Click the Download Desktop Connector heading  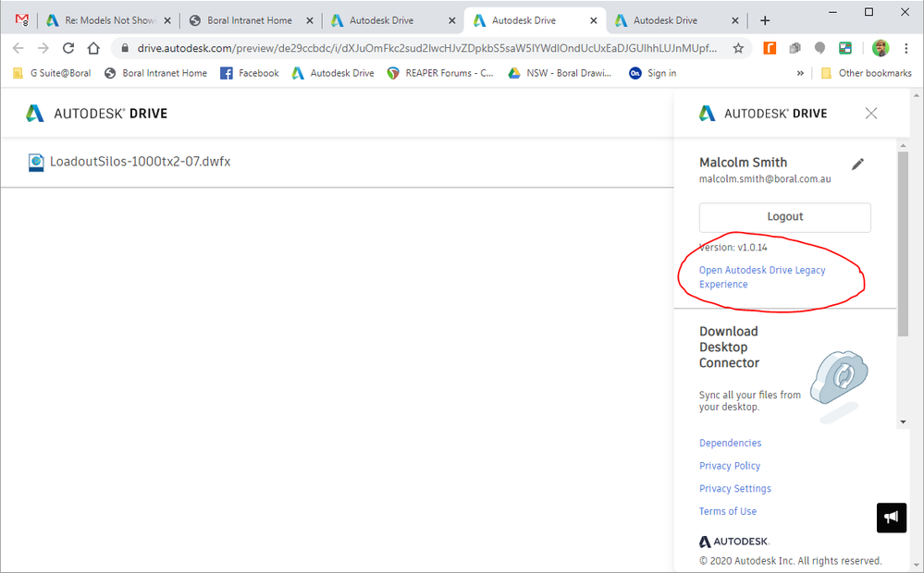[729, 347]
